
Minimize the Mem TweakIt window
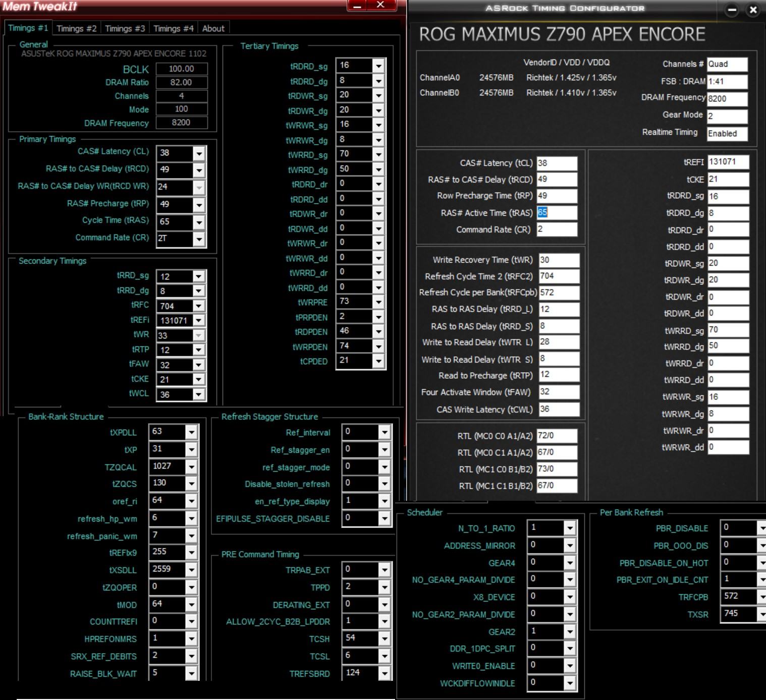358,5
